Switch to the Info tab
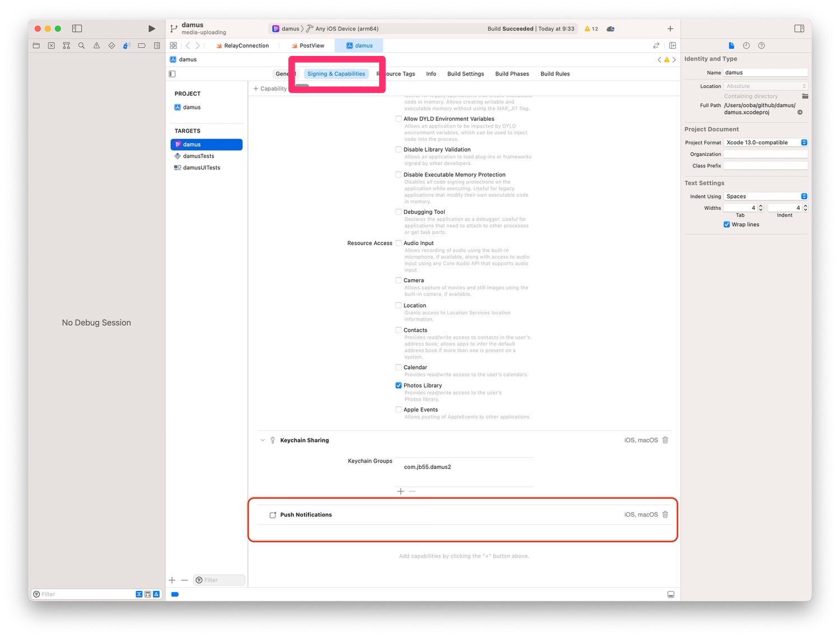The height and width of the screenshot is (638, 840). [431, 74]
